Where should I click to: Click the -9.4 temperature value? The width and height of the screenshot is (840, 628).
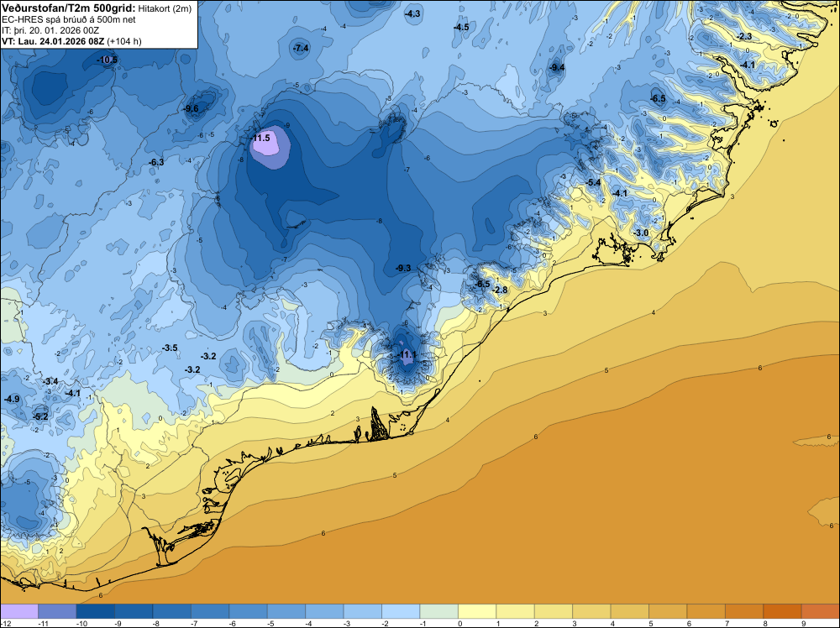[557, 67]
